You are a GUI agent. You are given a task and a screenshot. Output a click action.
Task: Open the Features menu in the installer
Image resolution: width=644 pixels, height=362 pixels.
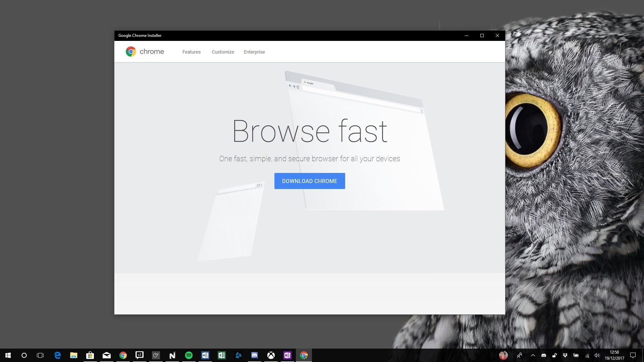point(191,52)
